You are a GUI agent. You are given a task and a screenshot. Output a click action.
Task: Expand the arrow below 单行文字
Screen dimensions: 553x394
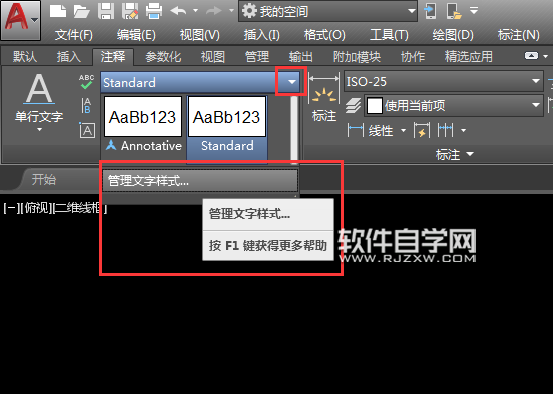[x=39, y=130]
